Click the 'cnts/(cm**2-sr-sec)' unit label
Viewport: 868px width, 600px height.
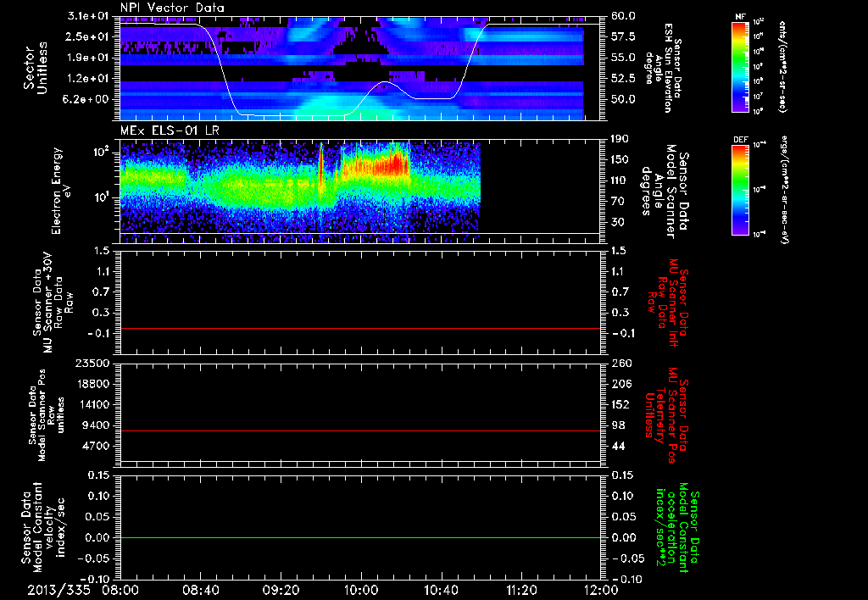(782, 66)
